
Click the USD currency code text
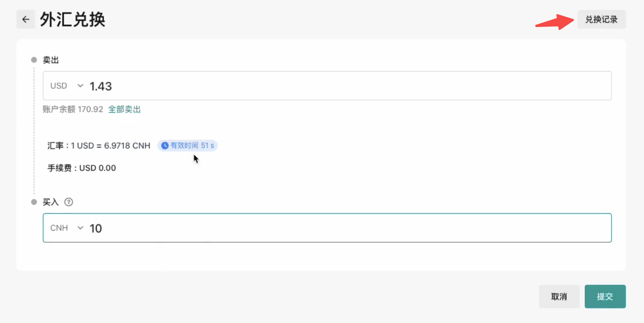(59, 86)
